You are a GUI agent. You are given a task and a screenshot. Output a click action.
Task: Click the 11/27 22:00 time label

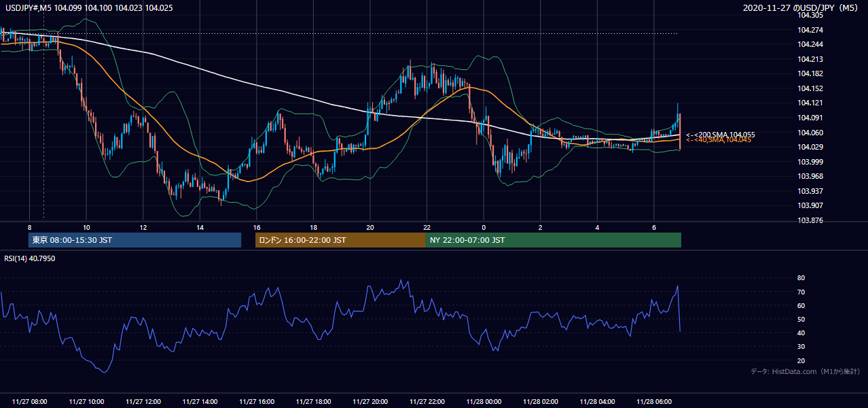tap(427, 402)
